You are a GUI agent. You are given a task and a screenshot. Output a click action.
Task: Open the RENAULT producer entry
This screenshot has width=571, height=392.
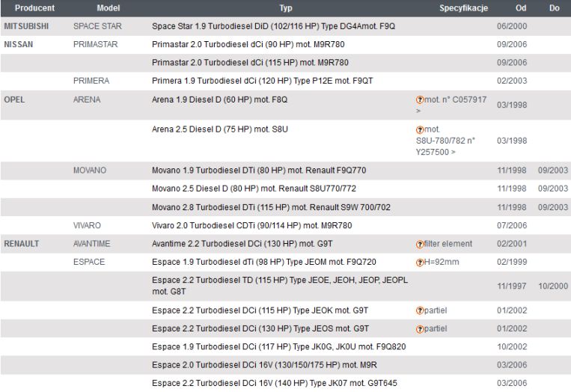(22, 244)
